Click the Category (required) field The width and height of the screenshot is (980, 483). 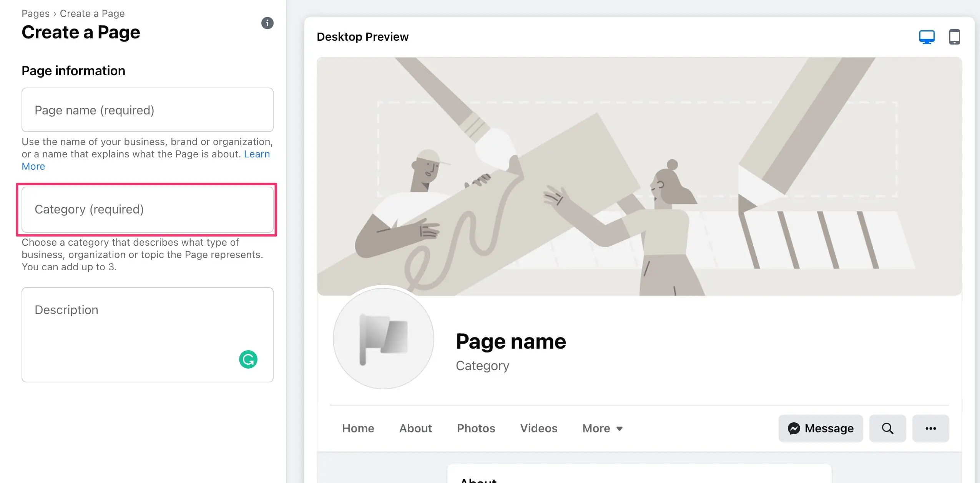coord(148,209)
